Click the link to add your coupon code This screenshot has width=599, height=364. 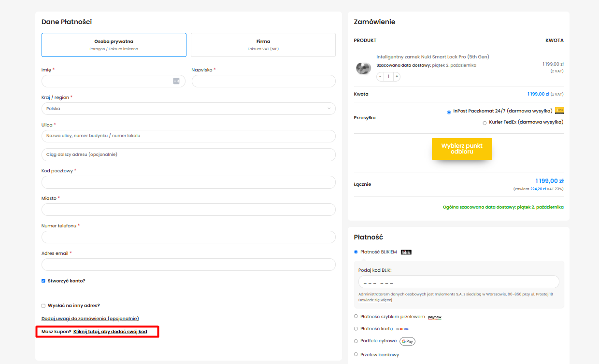[x=110, y=332]
